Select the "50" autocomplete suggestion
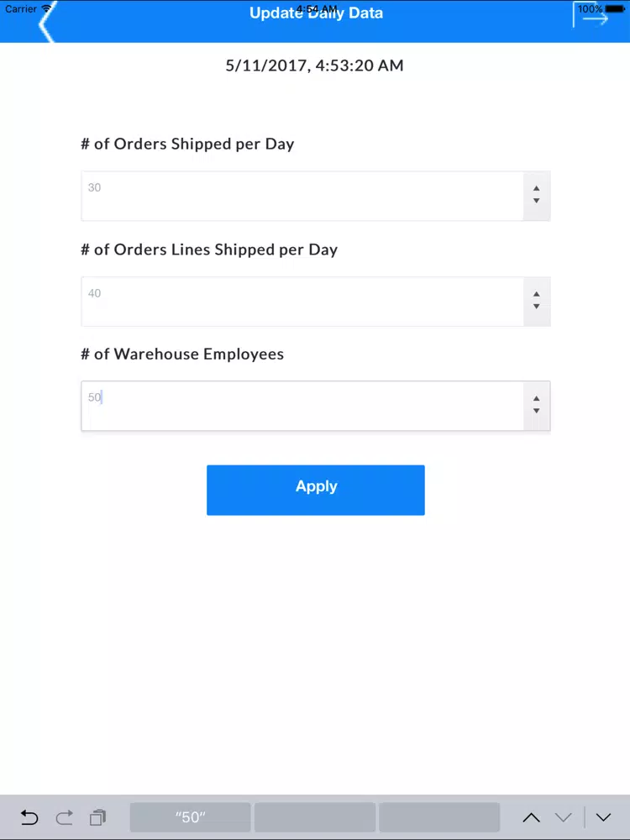Screen dimensions: 630x840 click(191, 817)
